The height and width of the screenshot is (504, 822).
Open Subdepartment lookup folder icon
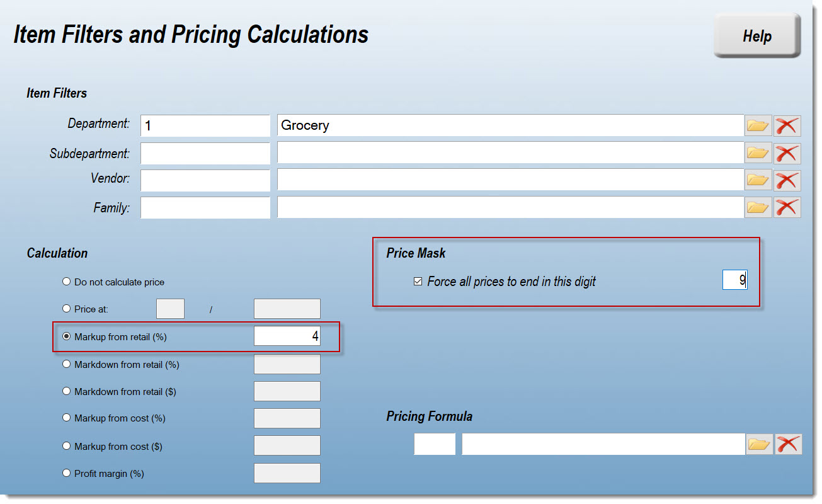tap(758, 153)
